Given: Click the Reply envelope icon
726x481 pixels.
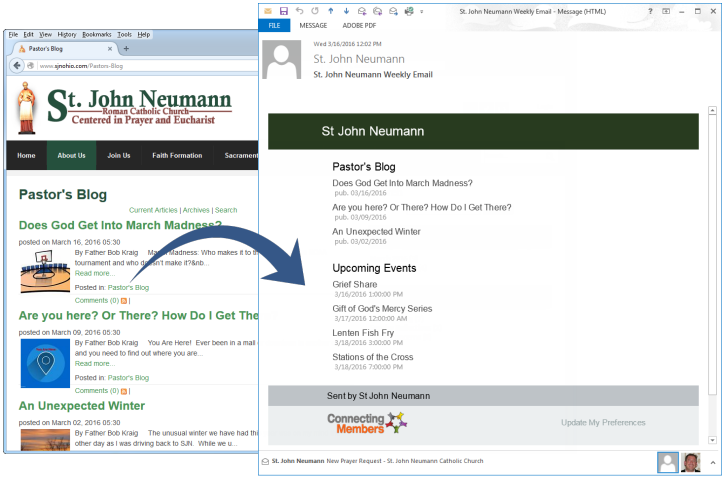Looking at the screenshot, I should [362, 11].
